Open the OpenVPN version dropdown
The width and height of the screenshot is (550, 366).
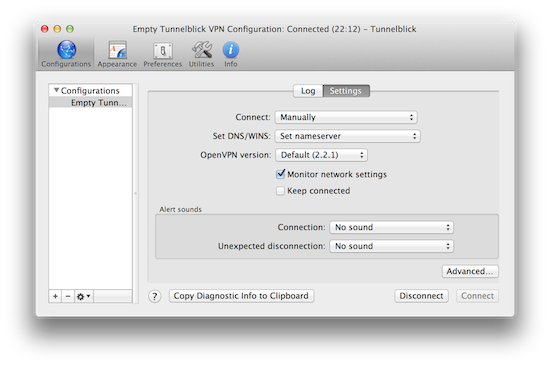321,155
